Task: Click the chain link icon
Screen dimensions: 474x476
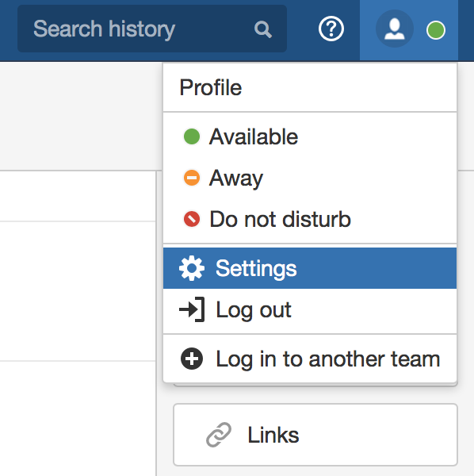Action: tap(219, 435)
